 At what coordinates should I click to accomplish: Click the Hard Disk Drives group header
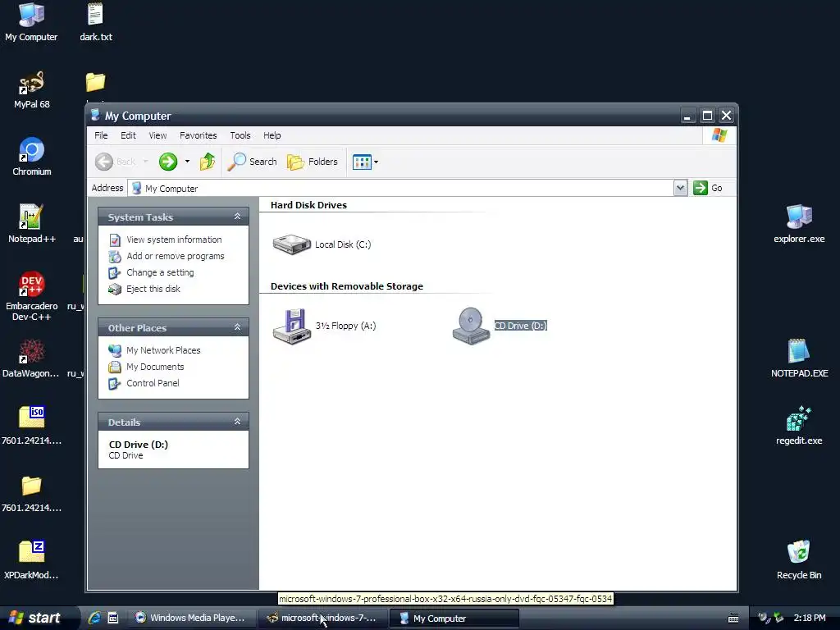(x=308, y=205)
